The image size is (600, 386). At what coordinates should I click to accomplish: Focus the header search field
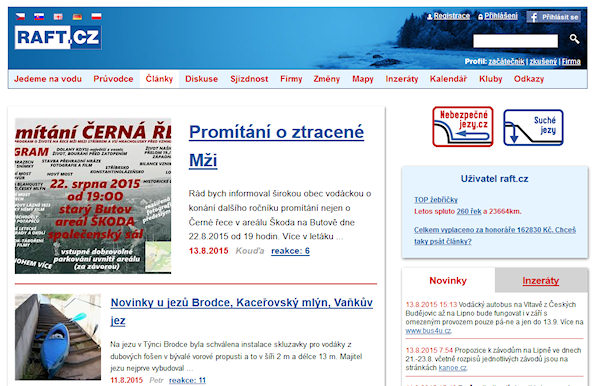tap(515, 41)
